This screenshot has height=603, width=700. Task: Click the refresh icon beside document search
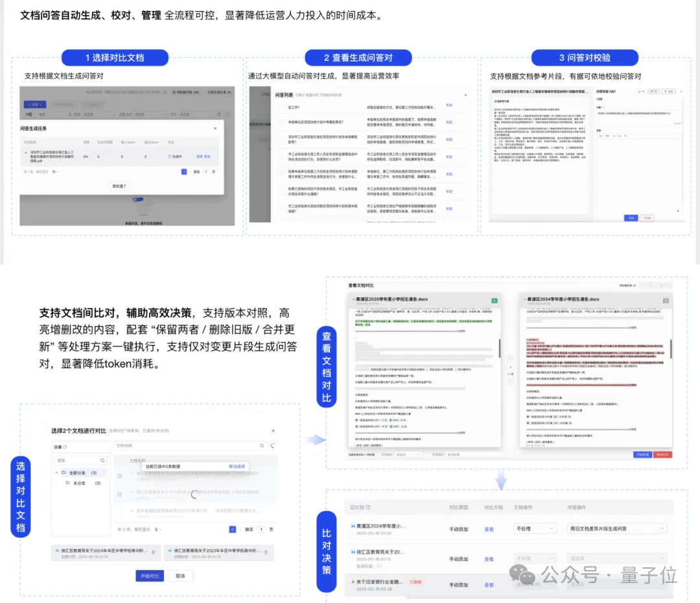(x=272, y=446)
